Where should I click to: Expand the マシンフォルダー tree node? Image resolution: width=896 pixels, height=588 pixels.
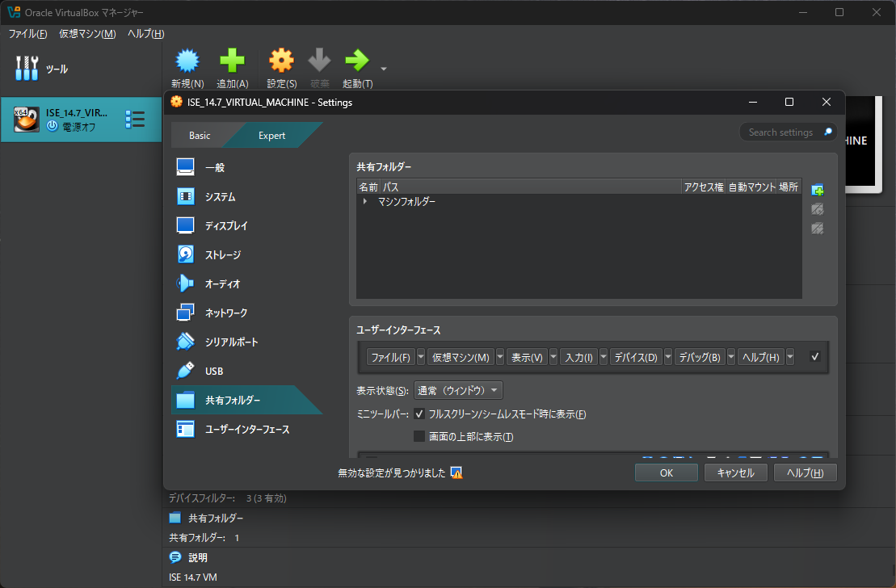(364, 202)
